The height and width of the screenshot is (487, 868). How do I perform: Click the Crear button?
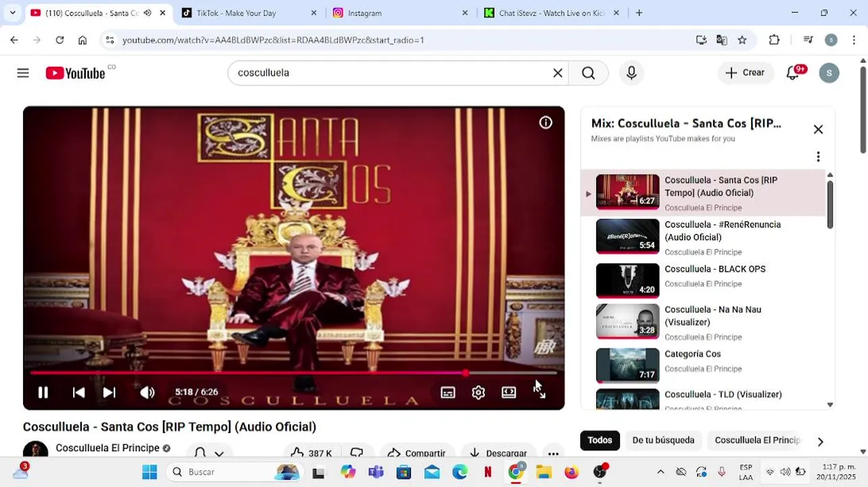[x=745, y=73]
